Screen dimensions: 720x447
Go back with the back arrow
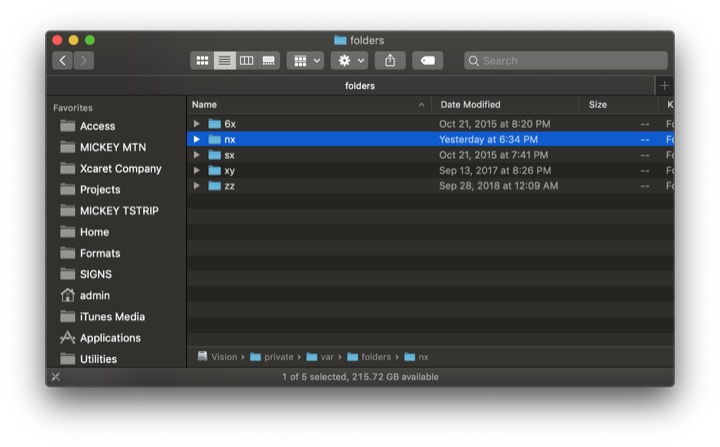[62, 61]
